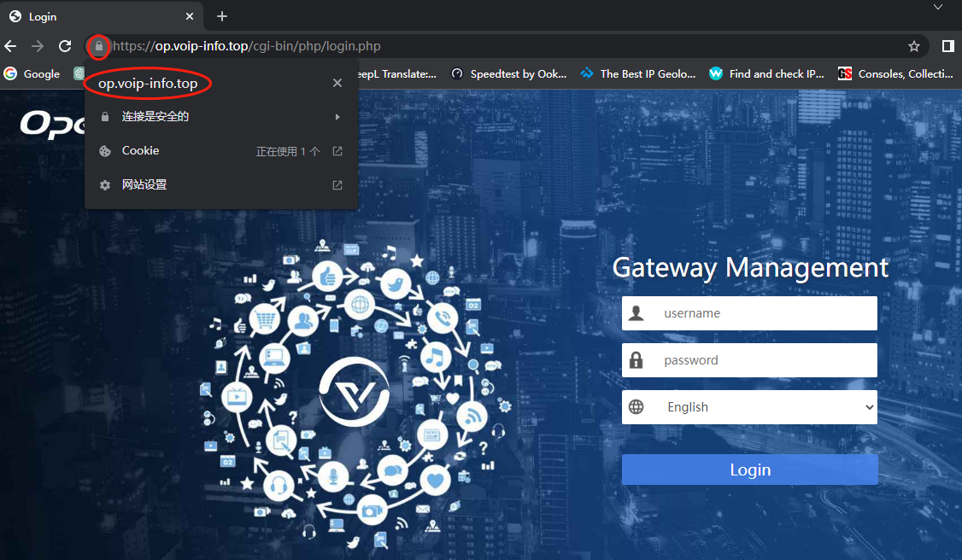Viewport: 962px width, 560px height.
Task: Go forward to the next page
Action: (38, 46)
